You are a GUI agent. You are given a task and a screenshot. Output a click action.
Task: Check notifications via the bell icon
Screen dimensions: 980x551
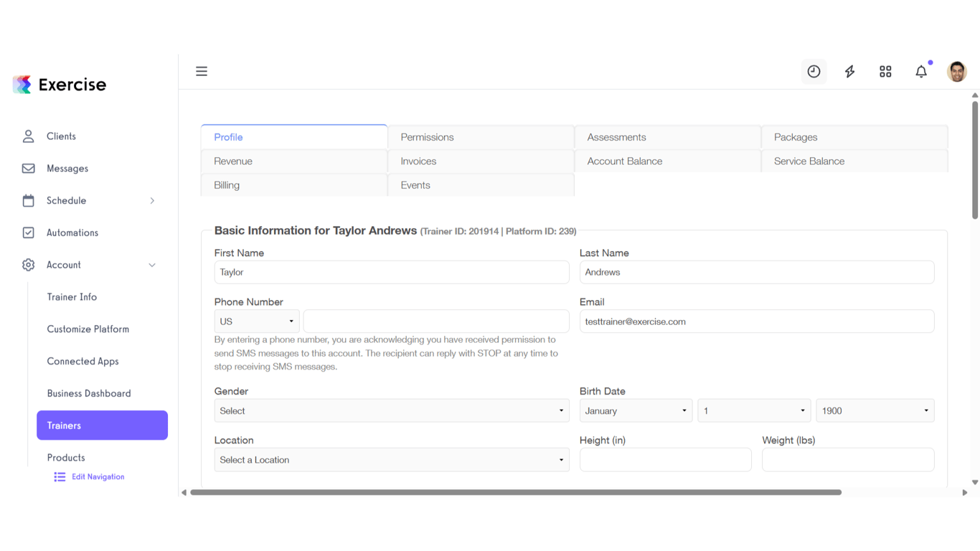pyautogui.click(x=921, y=71)
